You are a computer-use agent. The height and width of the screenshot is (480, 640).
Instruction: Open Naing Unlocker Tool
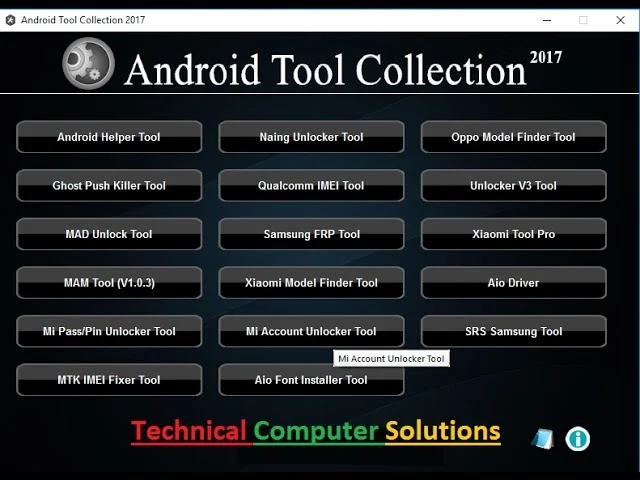(311, 137)
